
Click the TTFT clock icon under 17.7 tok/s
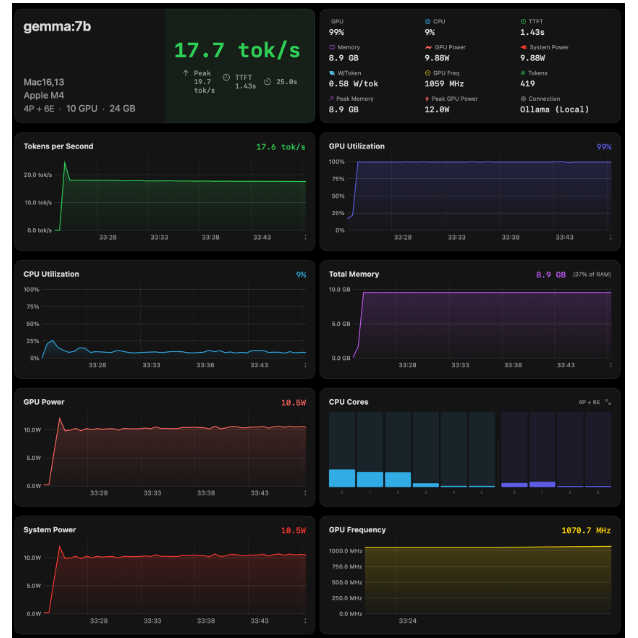tap(226, 77)
